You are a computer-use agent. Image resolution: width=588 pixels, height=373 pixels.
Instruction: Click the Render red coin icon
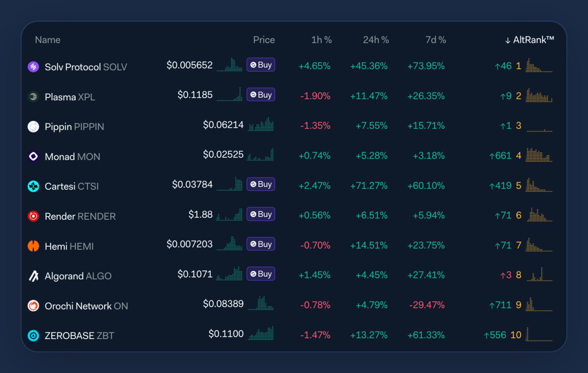(33, 216)
